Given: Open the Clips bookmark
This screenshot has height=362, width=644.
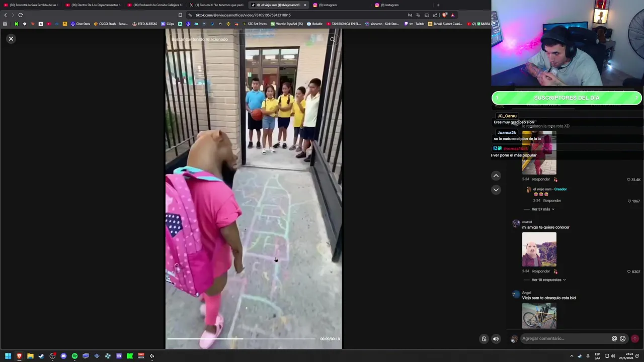Looking at the screenshot, I should pyautogui.click(x=168, y=24).
